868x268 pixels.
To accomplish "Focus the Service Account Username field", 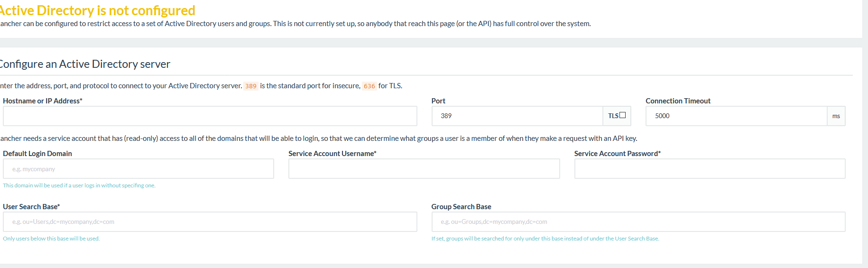I will coord(424,169).
